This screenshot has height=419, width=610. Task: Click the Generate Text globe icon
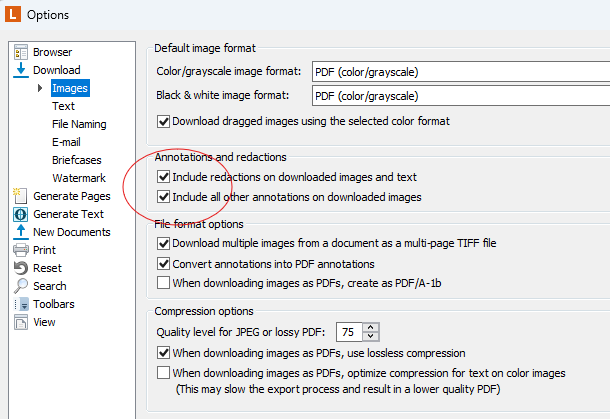coord(21,214)
